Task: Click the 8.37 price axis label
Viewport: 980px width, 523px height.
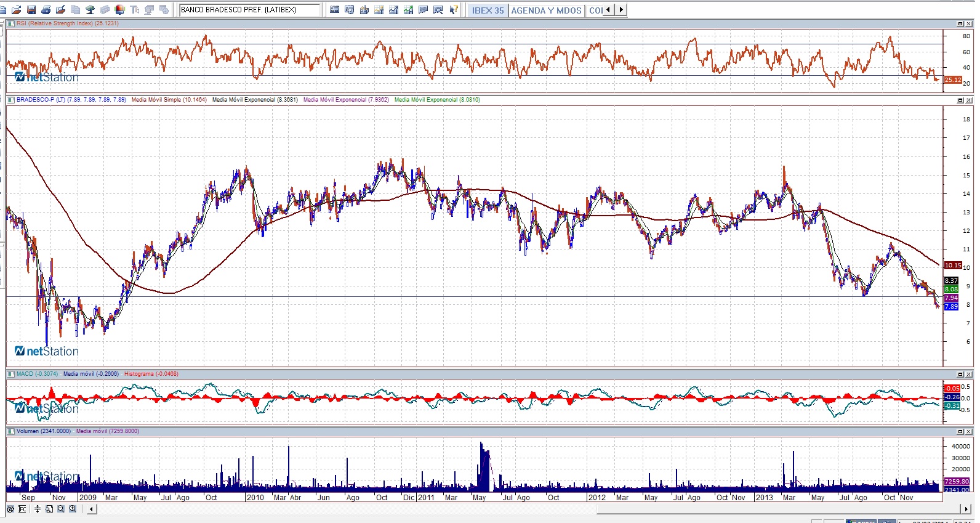Action: [x=952, y=281]
